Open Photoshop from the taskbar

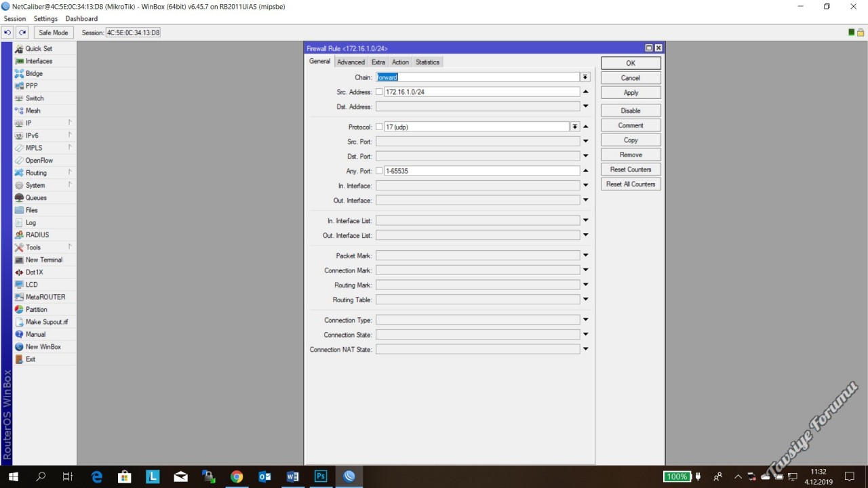point(321,476)
